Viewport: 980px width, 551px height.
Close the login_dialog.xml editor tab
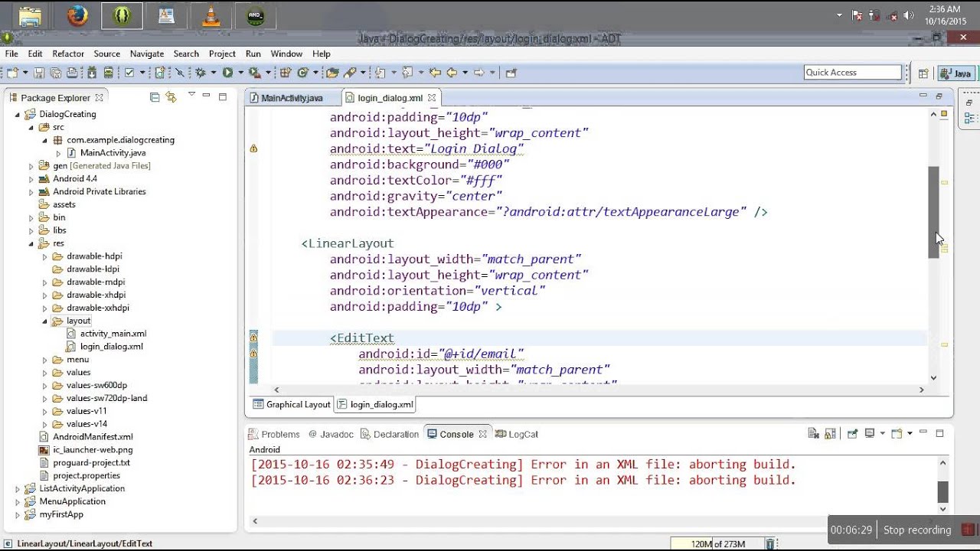coord(431,98)
